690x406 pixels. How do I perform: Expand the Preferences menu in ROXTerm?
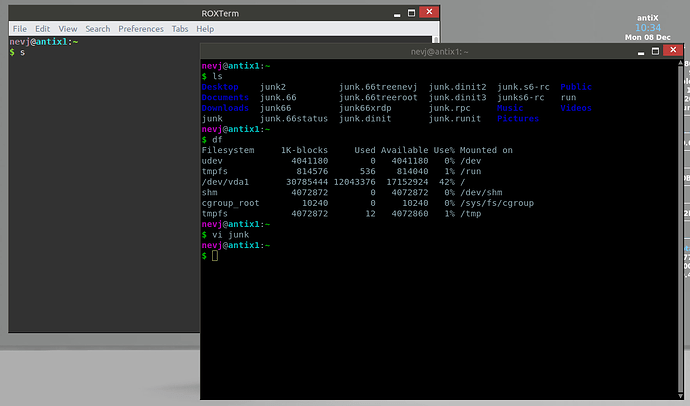point(141,30)
